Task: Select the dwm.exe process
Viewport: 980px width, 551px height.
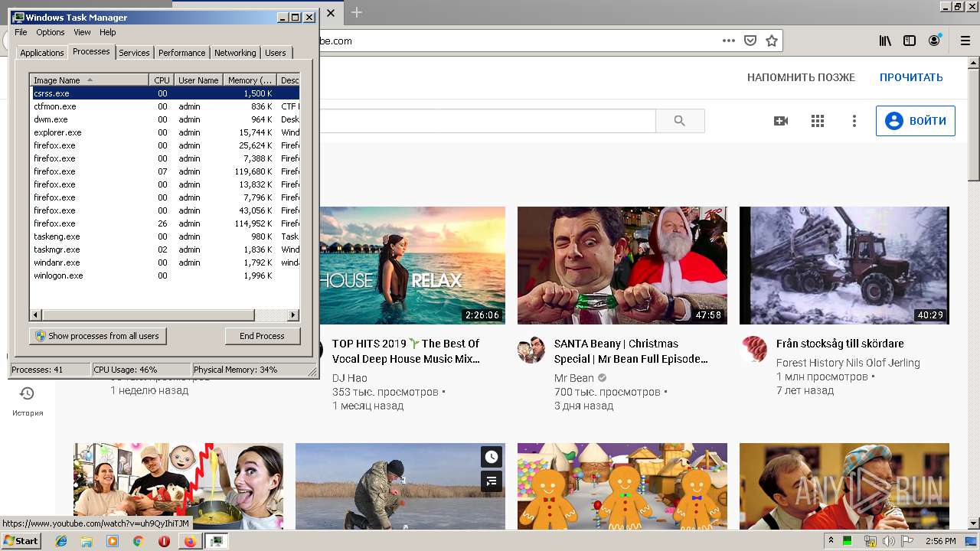Action: [165, 119]
